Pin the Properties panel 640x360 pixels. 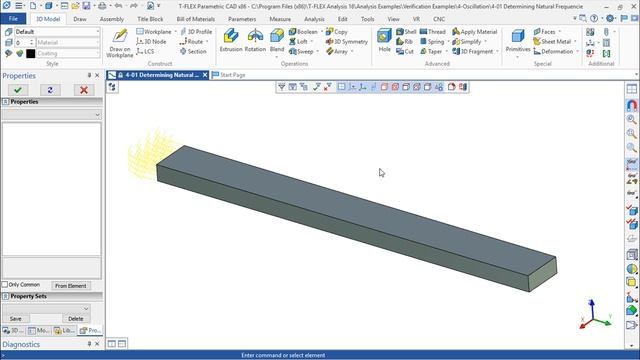(x=89, y=76)
